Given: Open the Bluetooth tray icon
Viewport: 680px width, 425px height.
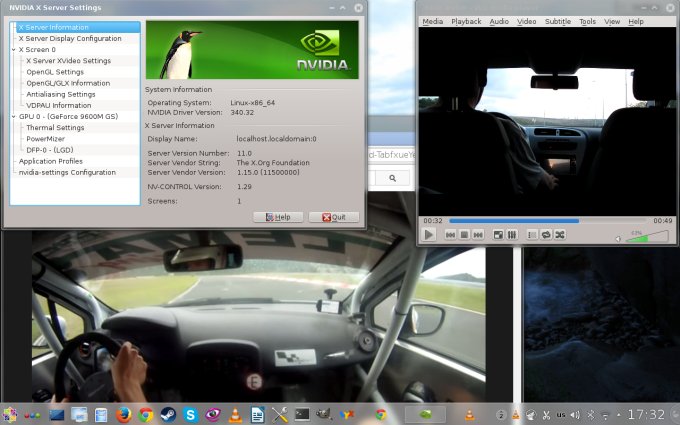Looking at the screenshot, I should [591, 415].
